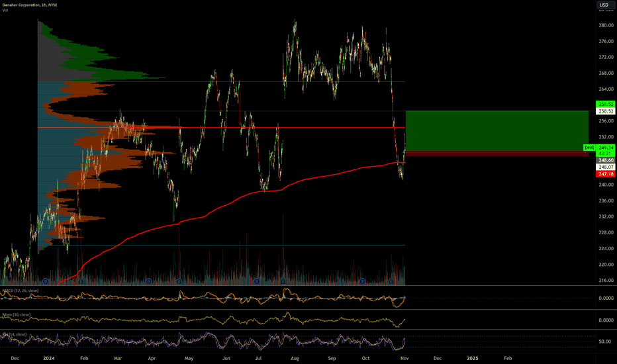Open the dividend marker just before Apr
Viewport: 617px width, 364px height.
point(149,281)
